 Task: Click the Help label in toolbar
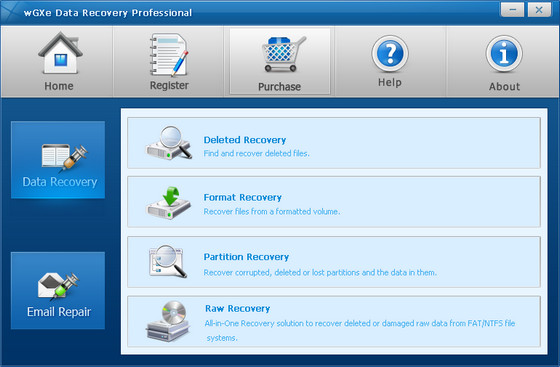coord(390,82)
